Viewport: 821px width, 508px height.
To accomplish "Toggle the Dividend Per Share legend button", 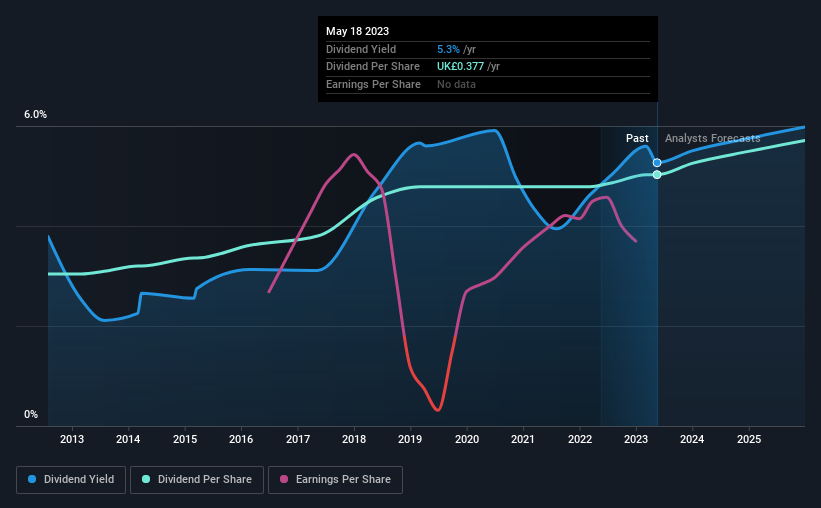I will (197, 480).
